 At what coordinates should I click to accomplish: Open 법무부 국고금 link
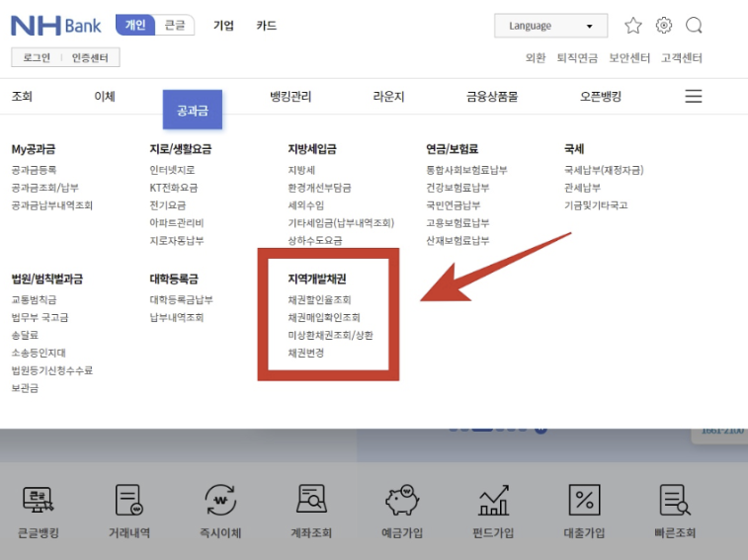[40, 317]
